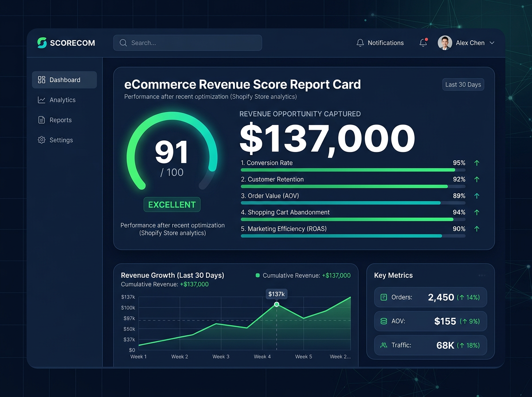Click the Customer Retention up arrow
This screenshot has height=397, width=532.
coord(477,179)
